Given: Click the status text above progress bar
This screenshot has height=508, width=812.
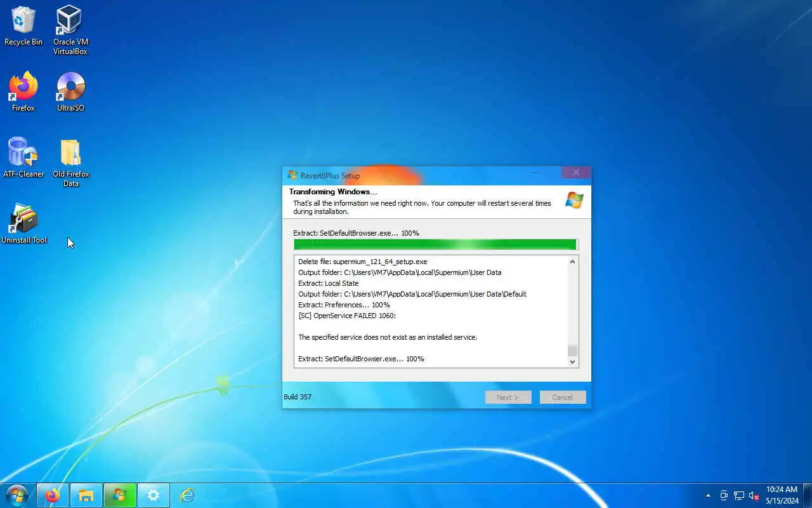Looking at the screenshot, I should tap(356, 233).
